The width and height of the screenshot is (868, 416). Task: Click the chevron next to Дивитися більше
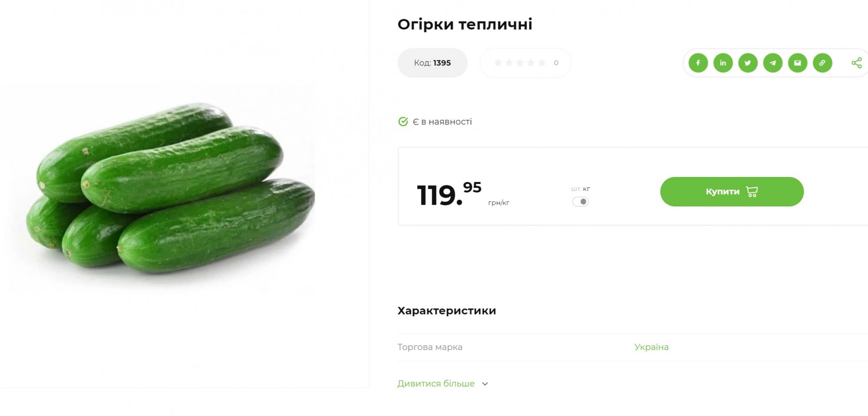tap(486, 384)
